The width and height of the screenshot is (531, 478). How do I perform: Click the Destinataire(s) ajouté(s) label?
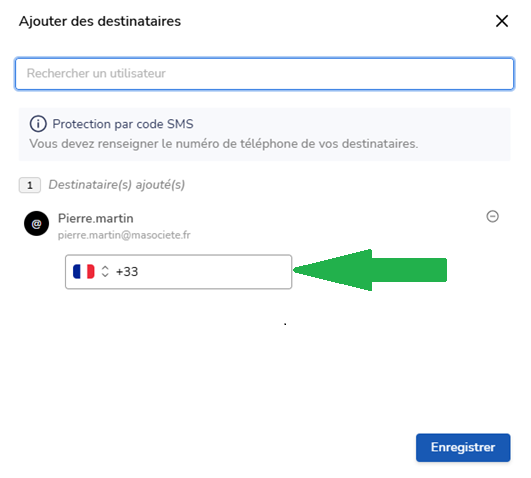click(x=117, y=185)
